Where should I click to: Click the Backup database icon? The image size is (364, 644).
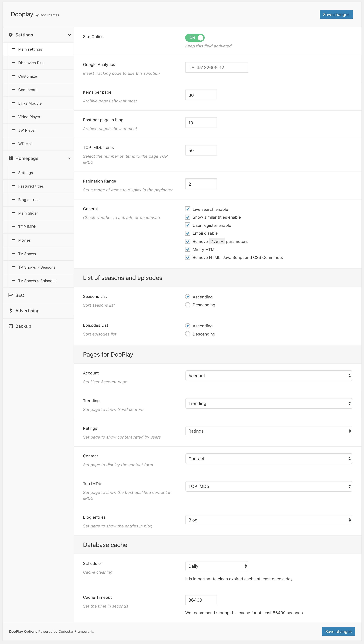[11, 326]
